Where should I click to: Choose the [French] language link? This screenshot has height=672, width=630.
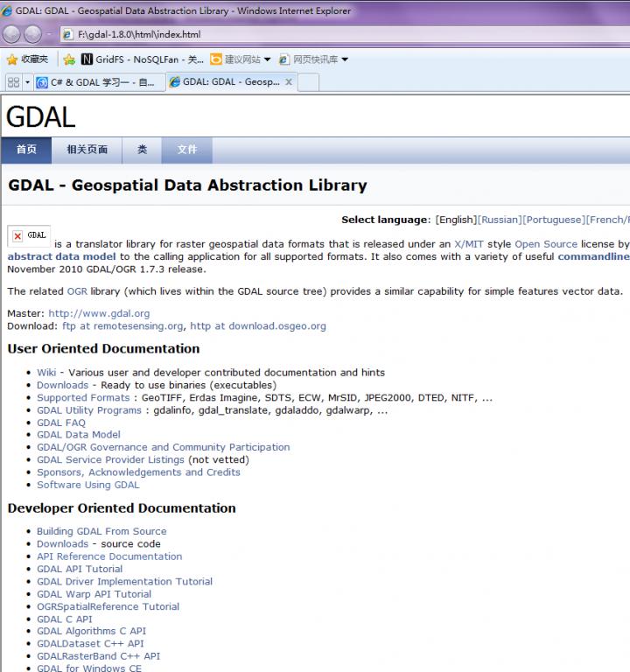coord(606,220)
